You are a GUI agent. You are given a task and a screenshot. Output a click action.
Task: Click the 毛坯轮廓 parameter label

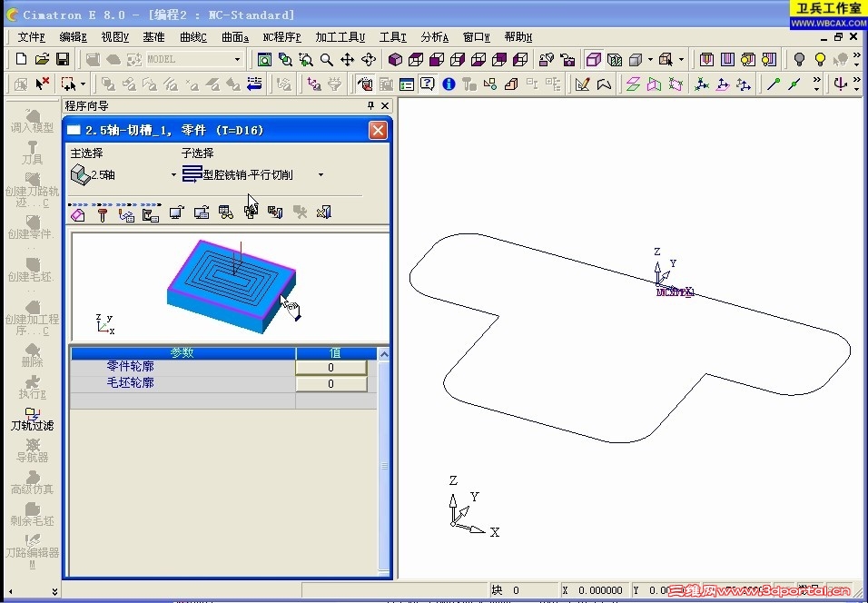coord(130,382)
